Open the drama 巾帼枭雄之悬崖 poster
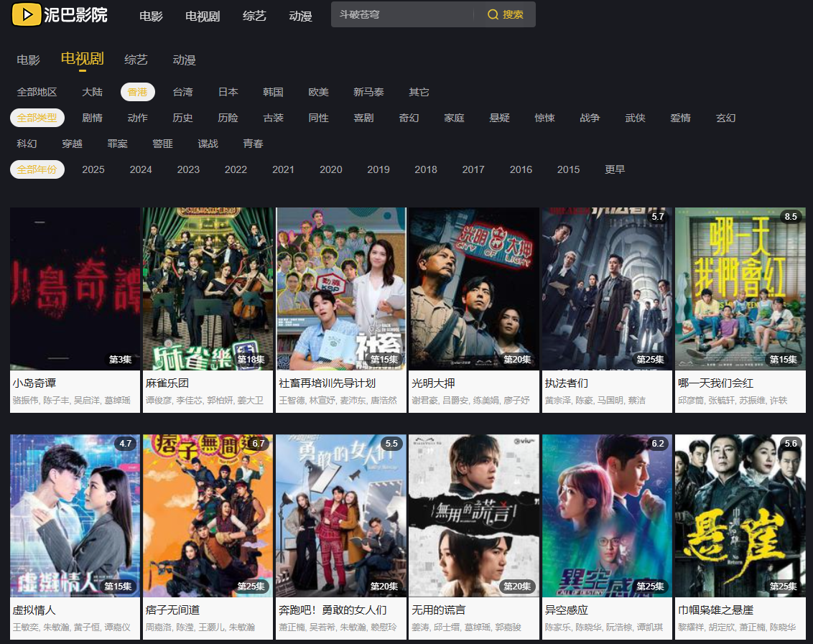813x644 pixels. click(739, 515)
